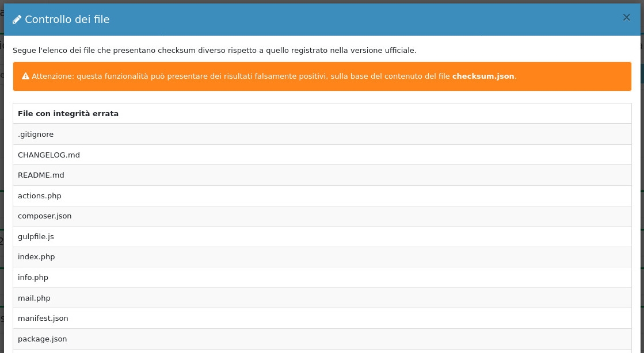Click the checksum description paragraph text

pyautogui.click(x=214, y=51)
